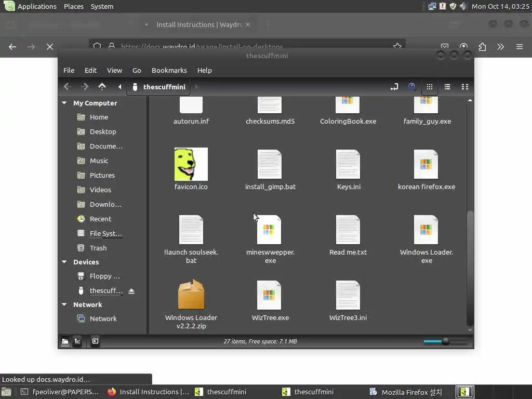Open the favicon.ico dog image file
Viewport: 532px width, 399px height.
(191, 164)
